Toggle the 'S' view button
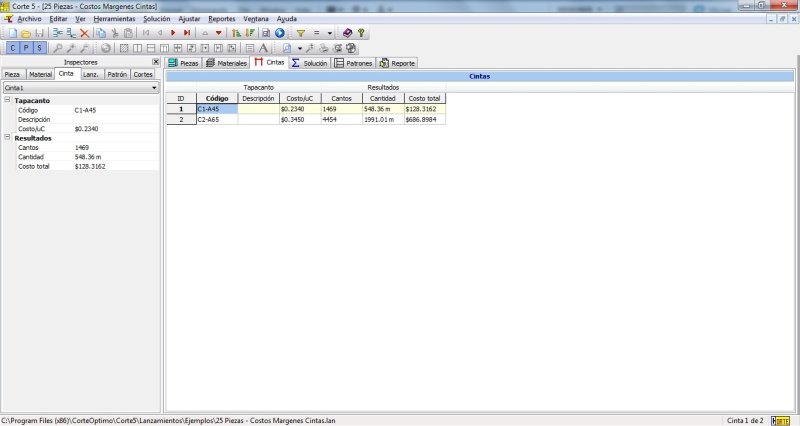 pyautogui.click(x=39, y=47)
